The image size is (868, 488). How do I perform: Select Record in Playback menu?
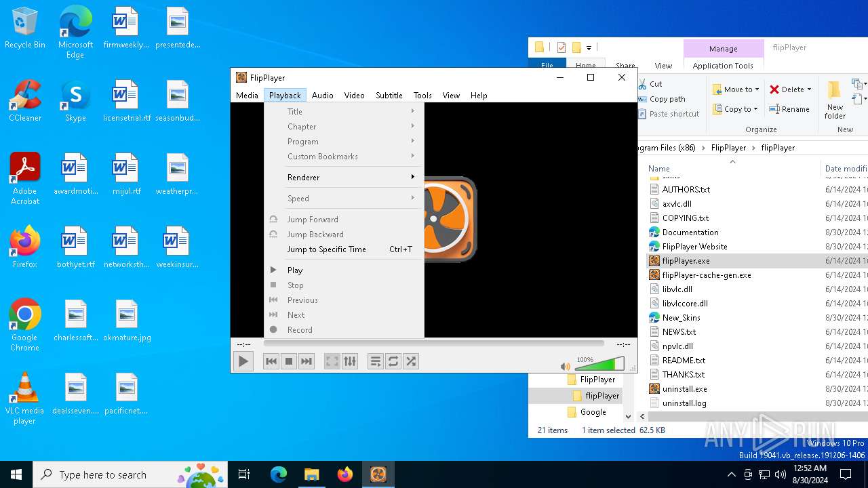pos(344,330)
